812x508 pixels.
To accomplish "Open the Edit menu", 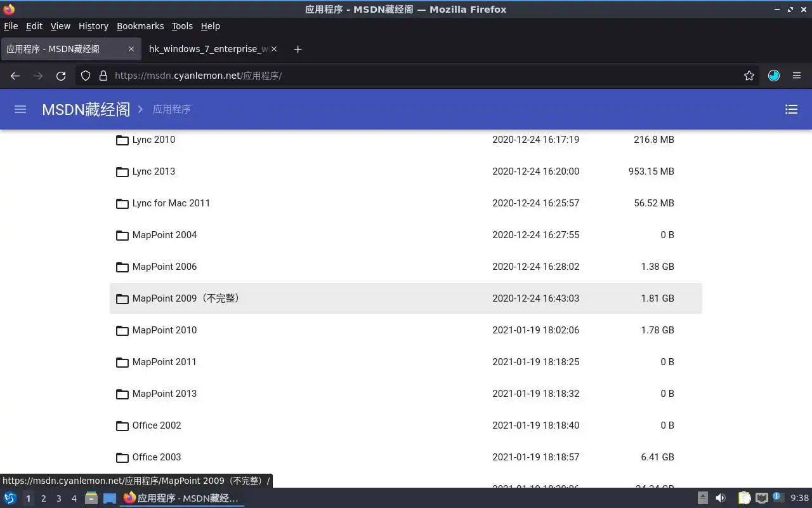I will pos(34,26).
